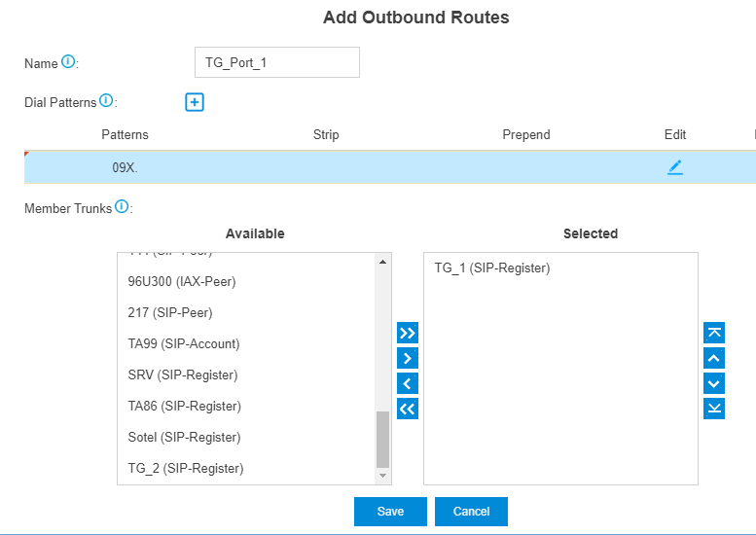Move selected trunk to bottom of list

point(714,409)
